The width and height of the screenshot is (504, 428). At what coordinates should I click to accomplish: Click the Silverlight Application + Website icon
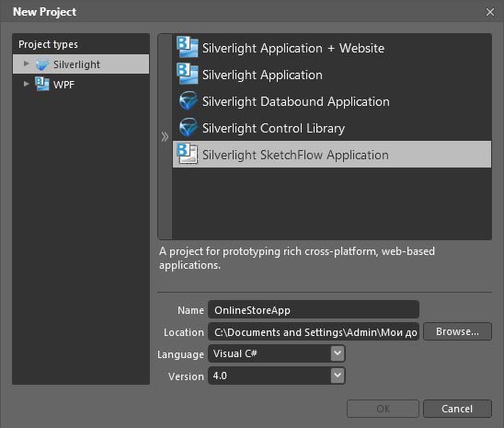pyautogui.click(x=188, y=47)
